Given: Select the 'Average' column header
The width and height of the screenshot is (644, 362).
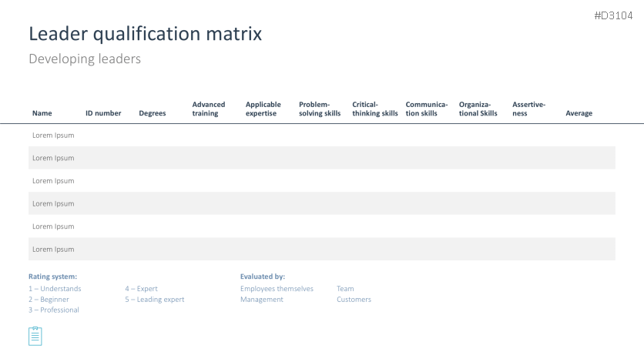Looking at the screenshot, I should click(x=579, y=113).
